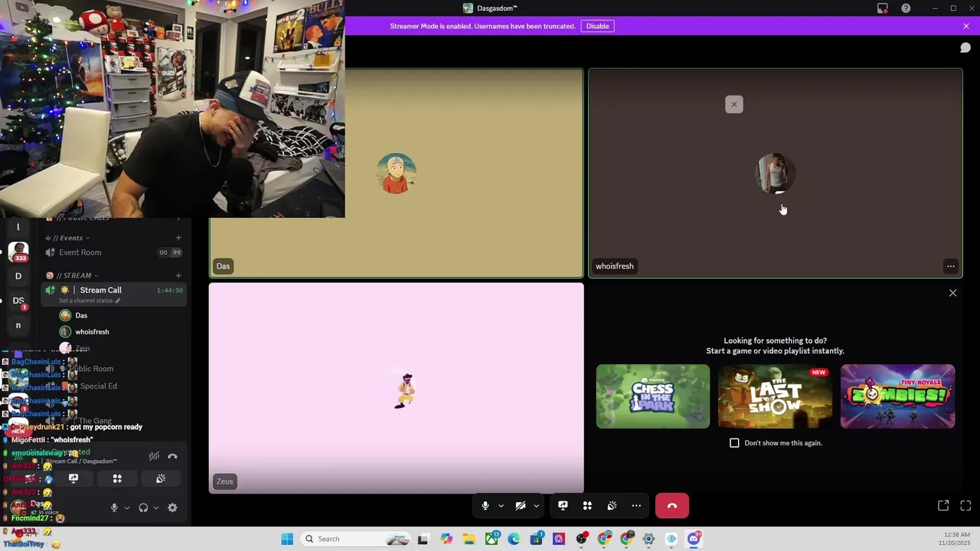Image resolution: width=980 pixels, height=551 pixels.
Task: Open more options on whoisfresh tile
Action: point(951,266)
